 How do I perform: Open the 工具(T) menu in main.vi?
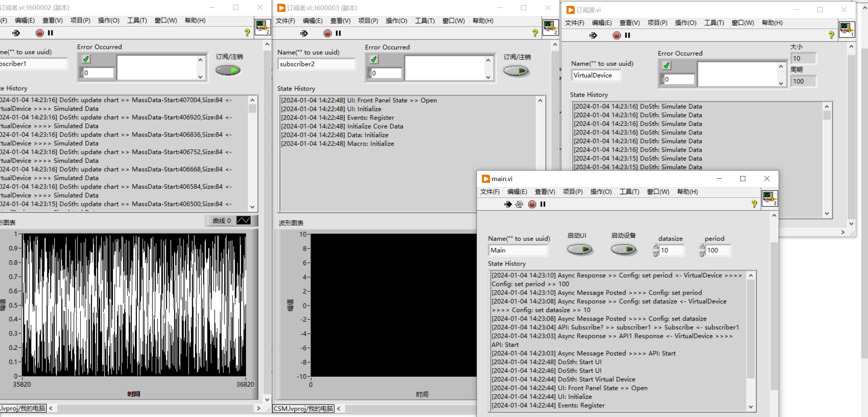coord(629,192)
